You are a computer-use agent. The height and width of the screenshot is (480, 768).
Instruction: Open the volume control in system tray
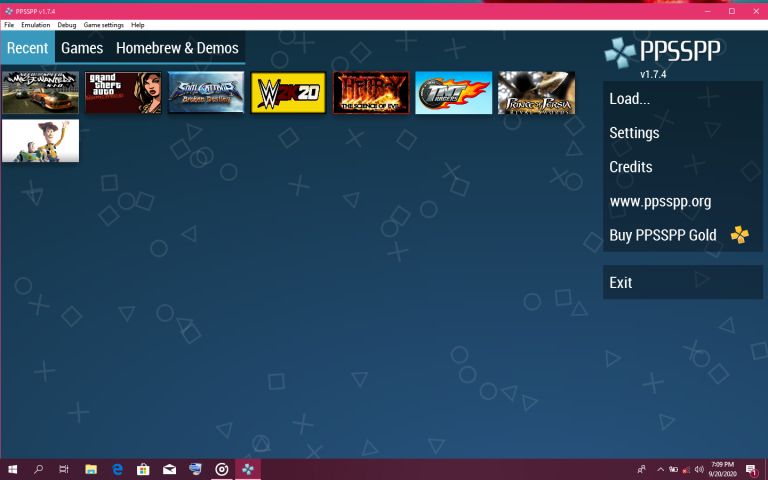pyautogui.click(x=699, y=470)
